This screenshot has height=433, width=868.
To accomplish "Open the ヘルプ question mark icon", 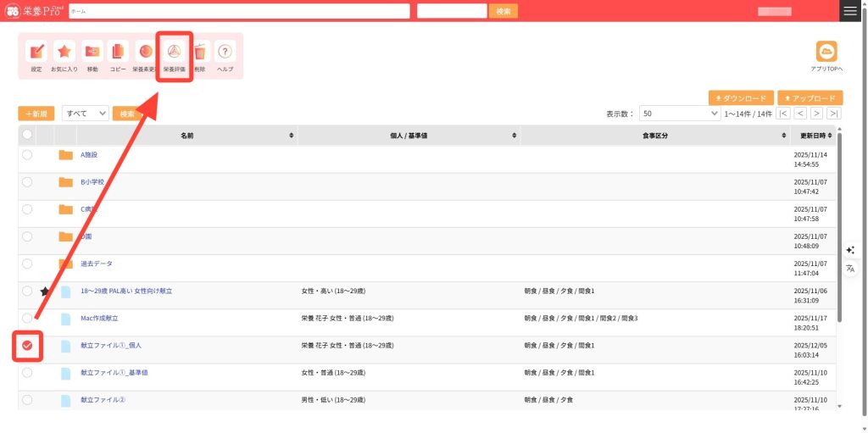I will (225, 54).
